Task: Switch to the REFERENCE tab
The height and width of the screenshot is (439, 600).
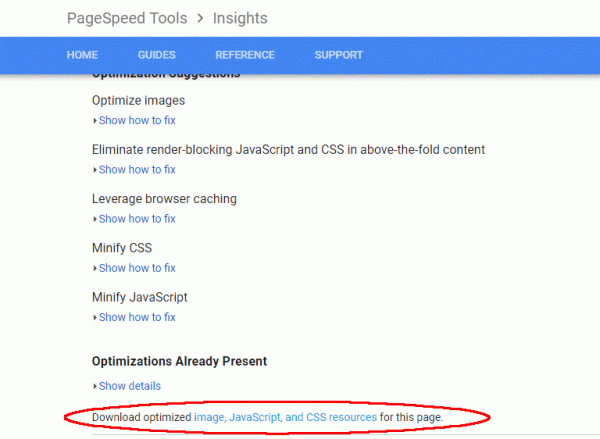Action: point(245,54)
